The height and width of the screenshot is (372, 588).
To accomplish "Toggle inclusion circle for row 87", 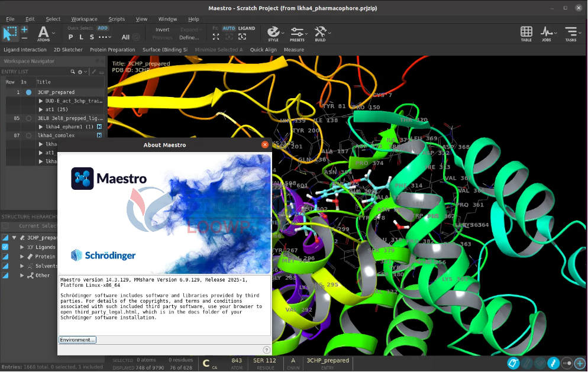I will pyautogui.click(x=28, y=135).
